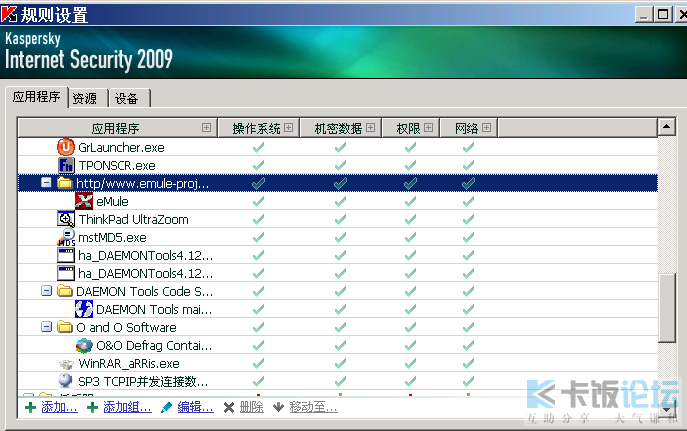687x431 pixels.
Task: Click the scrollbar up arrow
Action: pos(666,127)
